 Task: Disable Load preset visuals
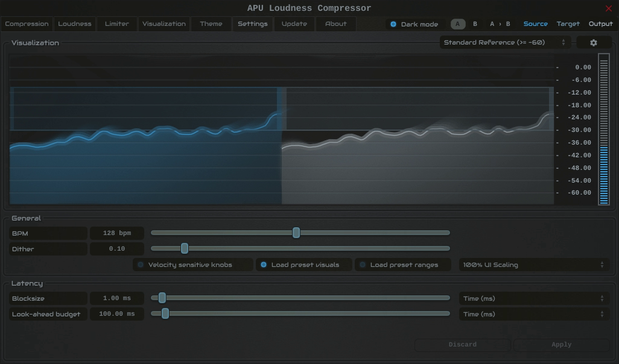click(x=303, y=265)
